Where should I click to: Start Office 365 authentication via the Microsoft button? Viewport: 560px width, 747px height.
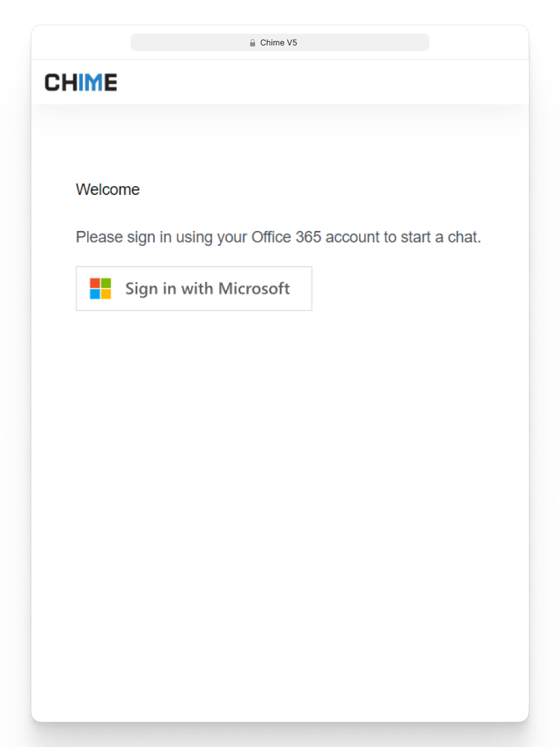194,288
